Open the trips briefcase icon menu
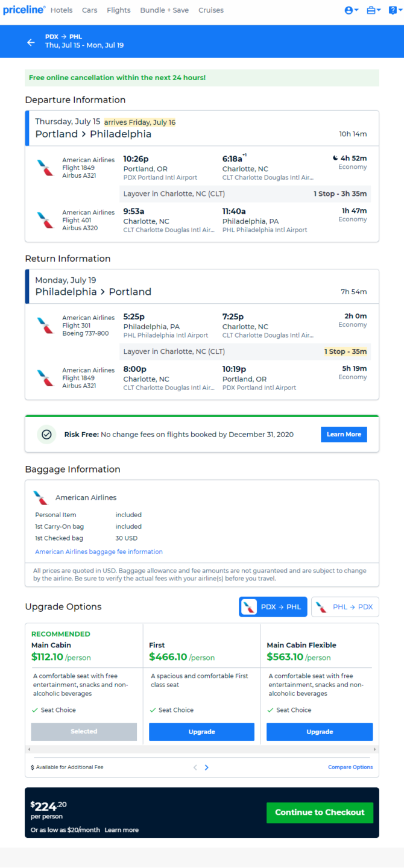 click(x=374, y=10)
